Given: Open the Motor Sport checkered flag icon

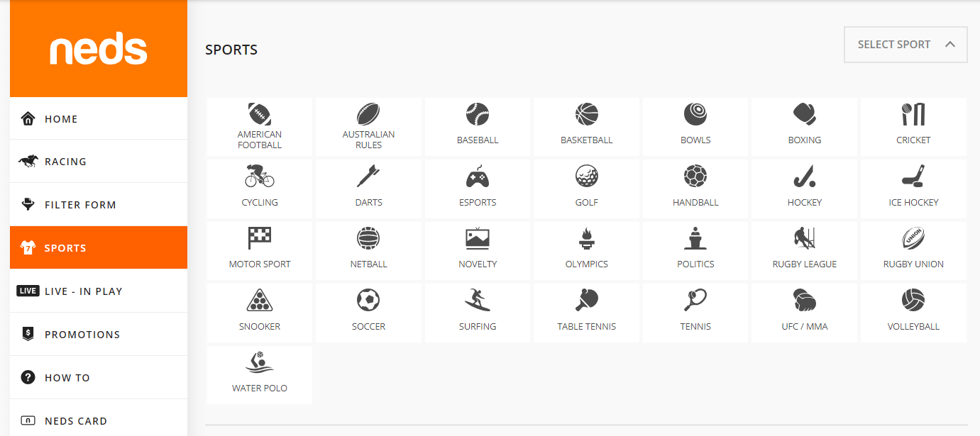Looking at the screenshot, I should [x=260, y=237].
